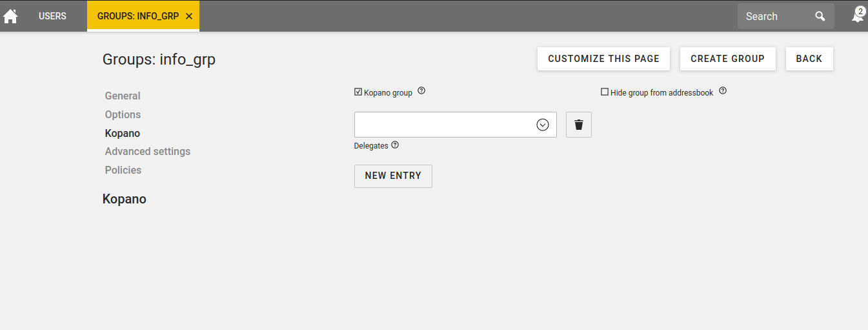
Task: Toggle the Kopano group checkbox
Action: pyautogui.click(x=358, y=92)
